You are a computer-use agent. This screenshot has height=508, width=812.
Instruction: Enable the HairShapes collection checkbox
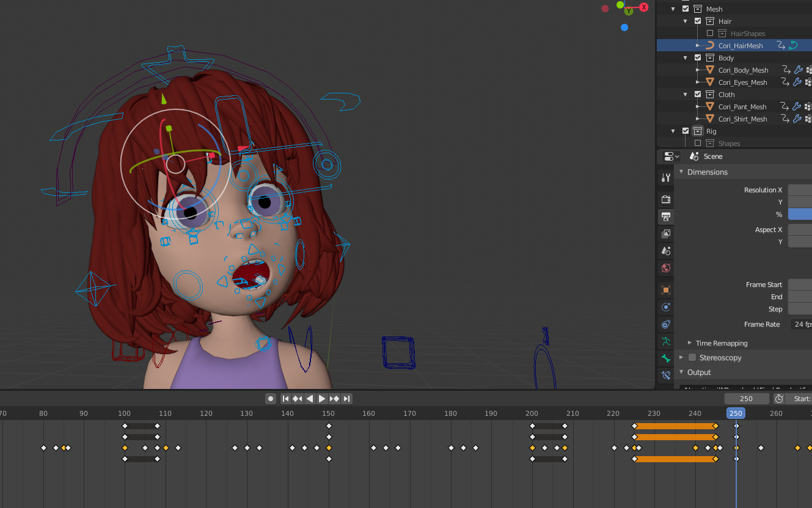pos(710,33)
